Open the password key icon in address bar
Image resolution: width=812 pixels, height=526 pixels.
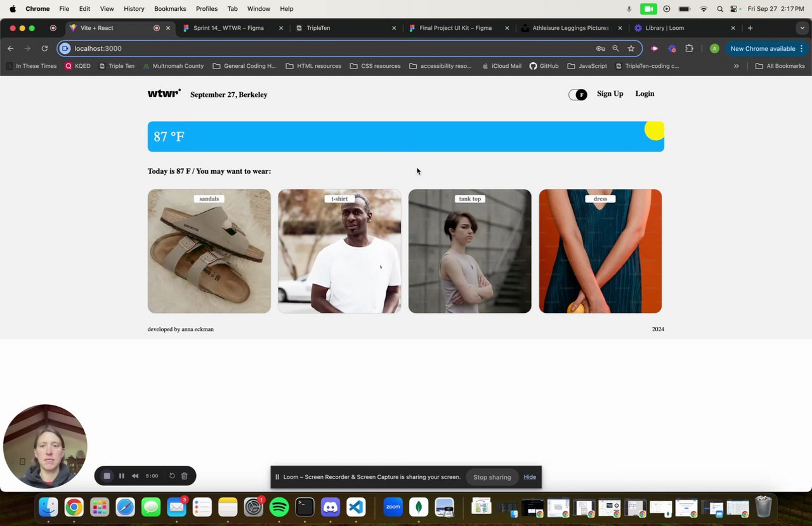[600, 48]
